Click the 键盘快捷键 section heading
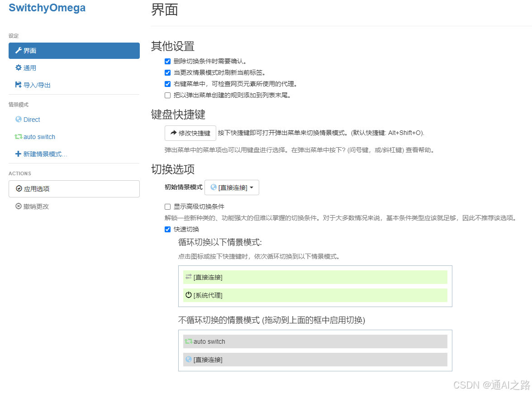Image resolution: width=532 pixels, height=394 pixels. (x=178, y=115)
